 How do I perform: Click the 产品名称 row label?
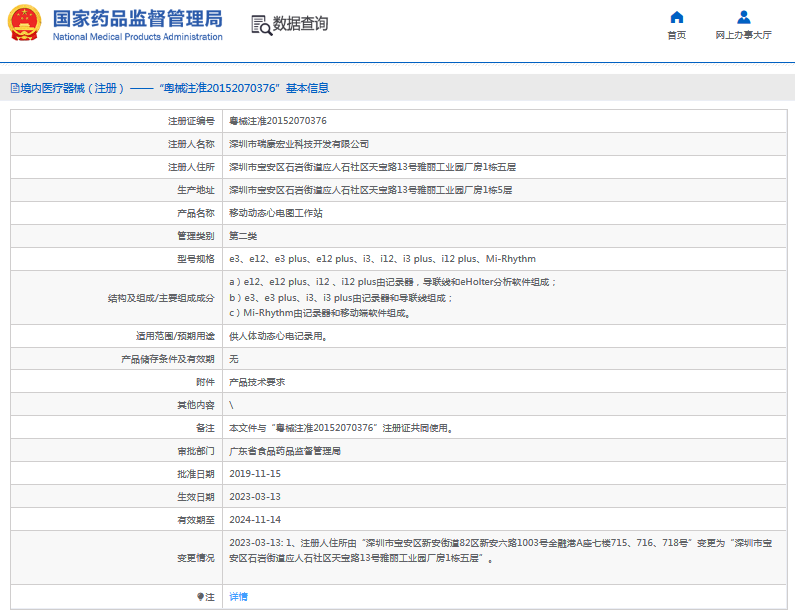click(196, 213)
